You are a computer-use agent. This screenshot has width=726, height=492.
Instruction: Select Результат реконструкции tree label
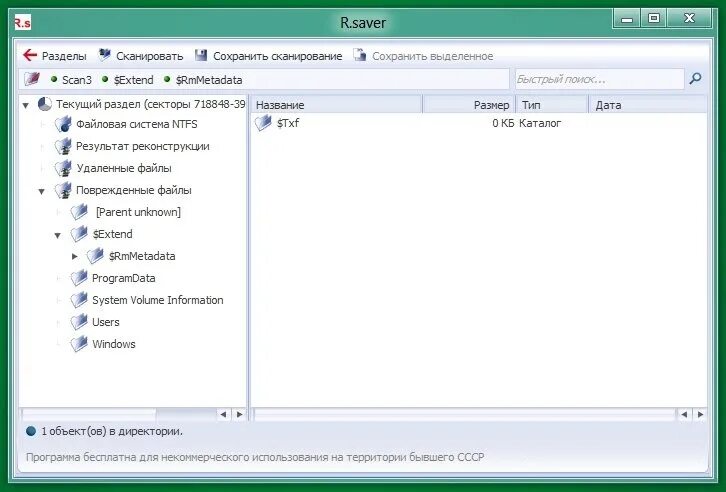[143, 146]
